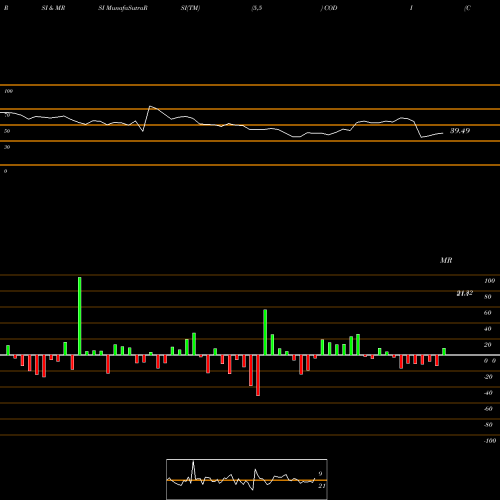Image resolution: width=500 pixels, height=500 pixels.
Task: Click the 60 label on MR axis
Action: (488, 313)
